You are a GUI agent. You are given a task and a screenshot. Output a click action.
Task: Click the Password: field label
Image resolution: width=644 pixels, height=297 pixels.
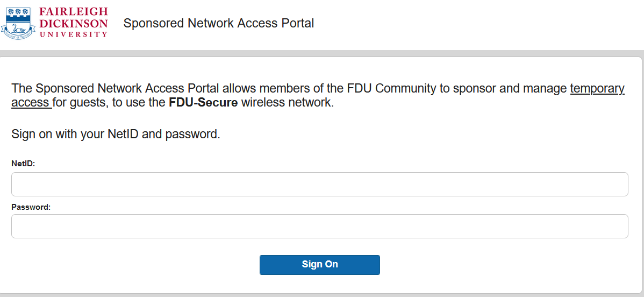click(x=31, y=207)
